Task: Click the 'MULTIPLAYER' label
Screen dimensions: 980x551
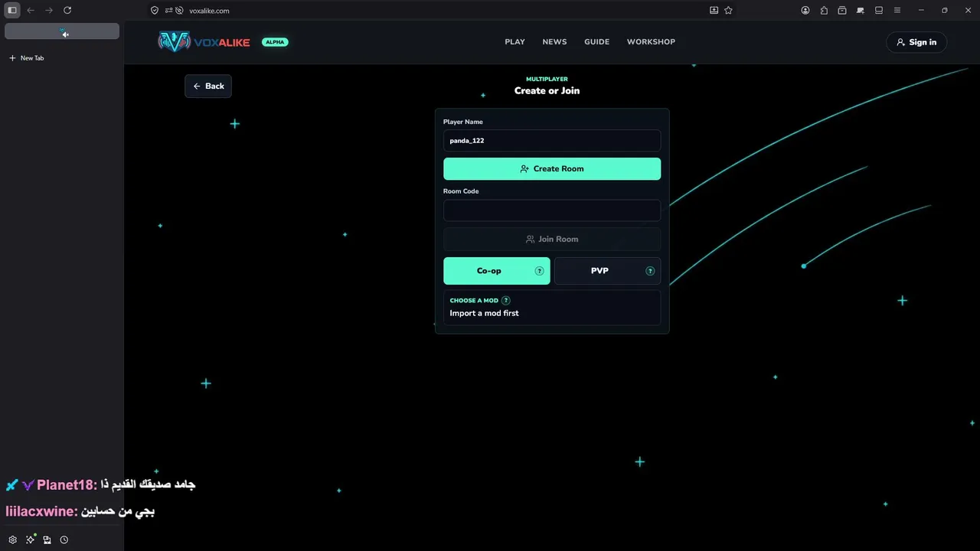Action: click(547, 79)
